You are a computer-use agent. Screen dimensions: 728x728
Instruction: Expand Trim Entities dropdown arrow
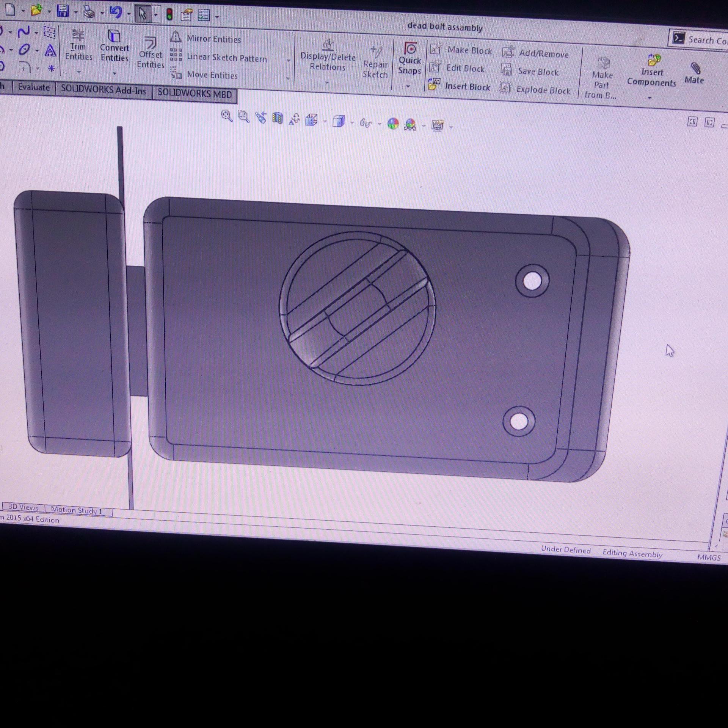pos(79,71)
